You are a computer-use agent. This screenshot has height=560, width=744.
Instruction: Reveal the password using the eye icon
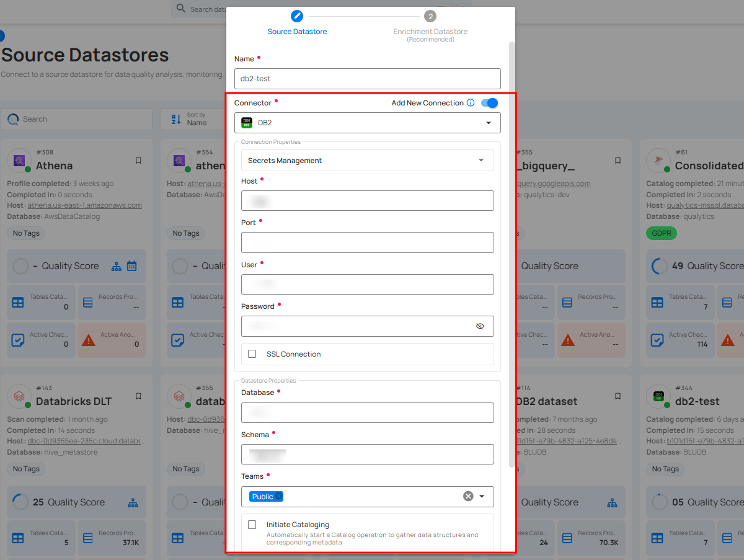click(480, 326)
